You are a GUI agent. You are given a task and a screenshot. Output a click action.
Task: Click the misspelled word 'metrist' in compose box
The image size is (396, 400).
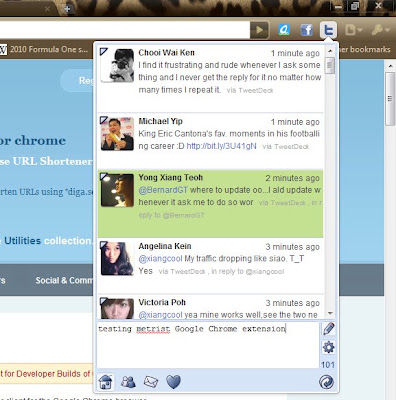click(153, 329)
